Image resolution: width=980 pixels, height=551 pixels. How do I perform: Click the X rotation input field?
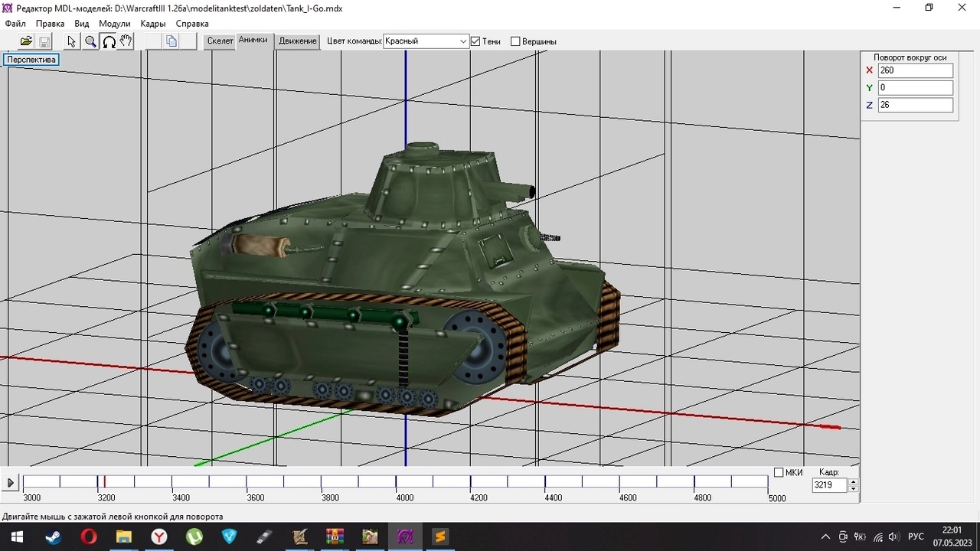(915, 70)
